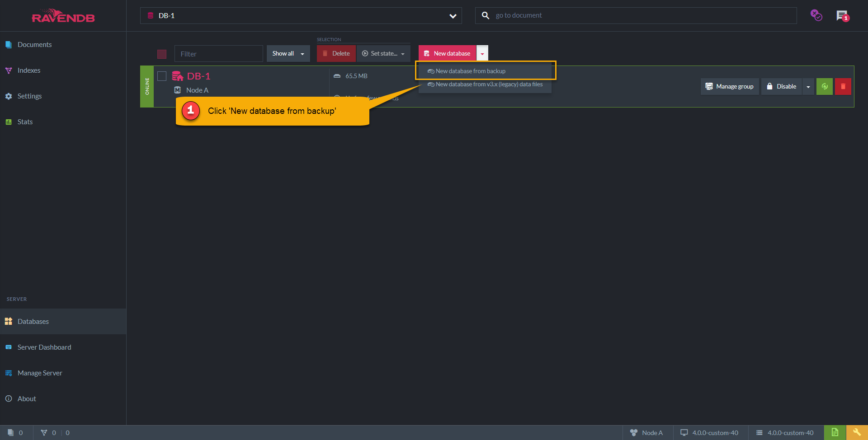Click the document count in the status bar
The width and height of the screenshot is (868, 440).
pyautogui.click(x=16, y=433)
